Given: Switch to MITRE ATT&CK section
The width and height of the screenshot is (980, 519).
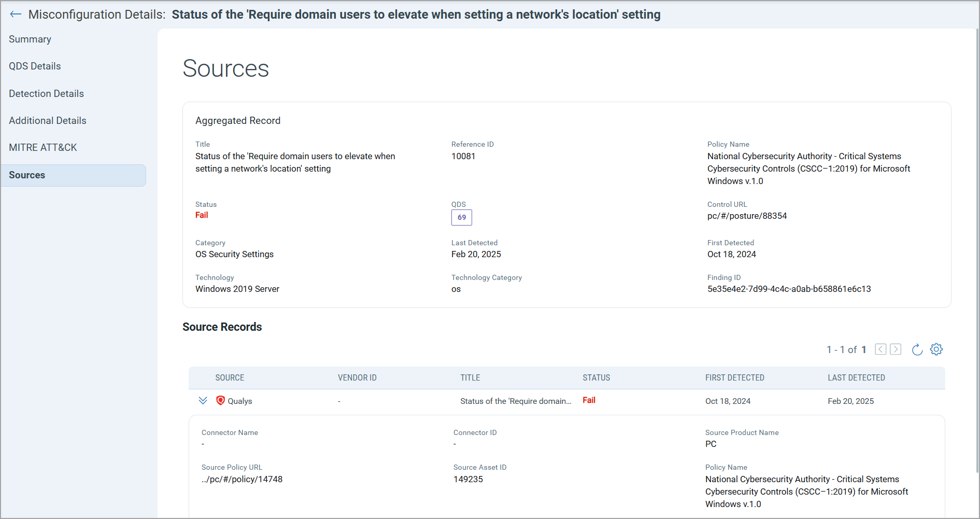Looking at the screenshot, I should pos(43,148).
